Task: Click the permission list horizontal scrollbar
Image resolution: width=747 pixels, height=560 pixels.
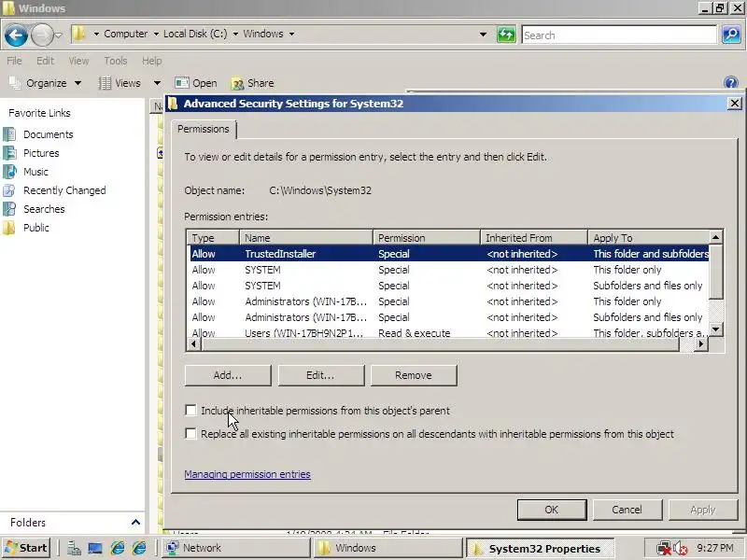Action: point(440,344)
